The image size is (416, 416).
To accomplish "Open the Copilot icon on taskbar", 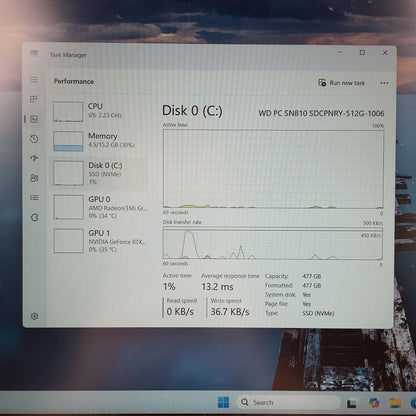I will (x=374, y=403).
